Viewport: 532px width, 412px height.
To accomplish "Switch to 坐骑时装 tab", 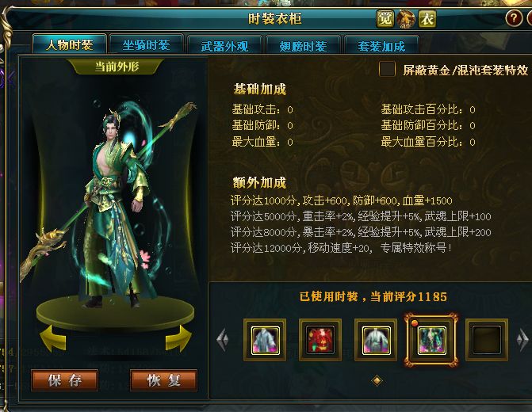I will [147, 44].
